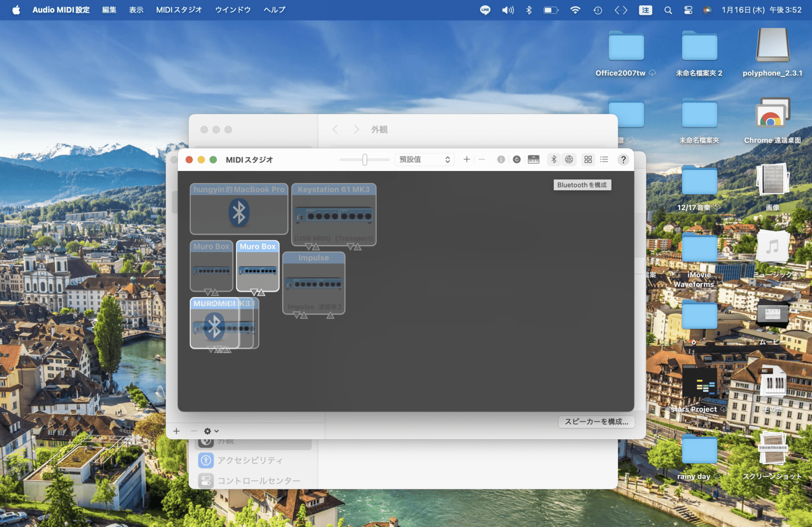The width and height of the screenshot is (812, 527).
Task: Select the Keystation 61 MK3 device
Action: pos(334,215)
